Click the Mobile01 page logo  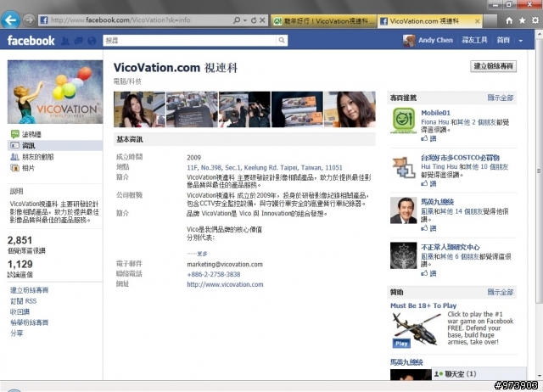point(404,120)
